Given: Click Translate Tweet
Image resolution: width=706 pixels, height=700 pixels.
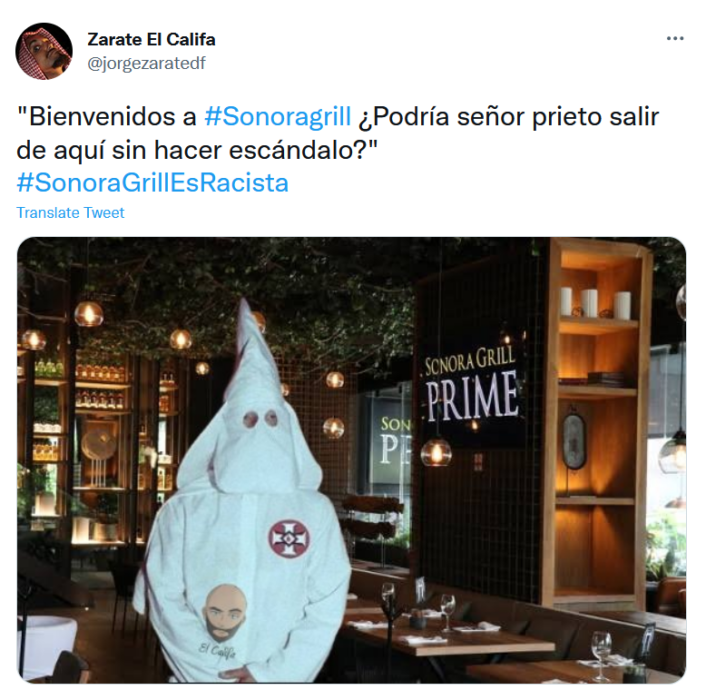Looking at the screenshot, I should click(x=70, y=212).
